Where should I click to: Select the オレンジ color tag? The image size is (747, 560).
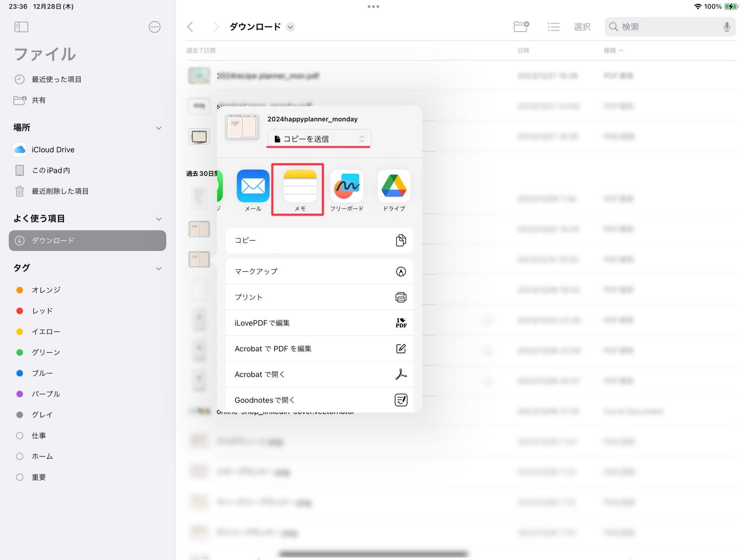click(46, 290)
